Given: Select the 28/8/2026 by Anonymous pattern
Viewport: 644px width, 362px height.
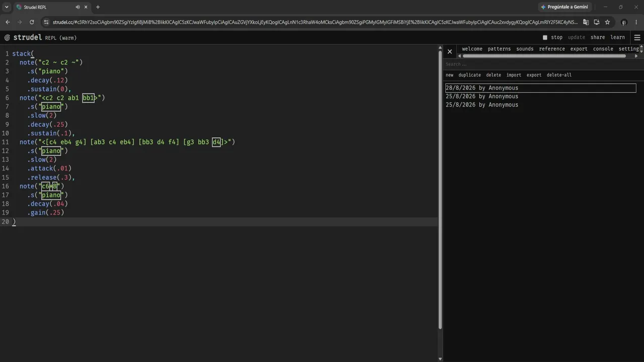Looking at the screenshot, I should [x=540, y=88].
